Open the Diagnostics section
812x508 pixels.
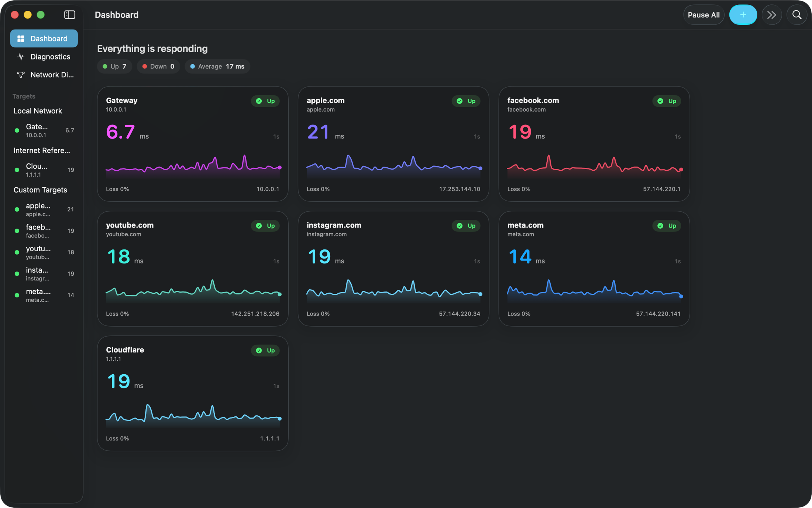(44, 57)
